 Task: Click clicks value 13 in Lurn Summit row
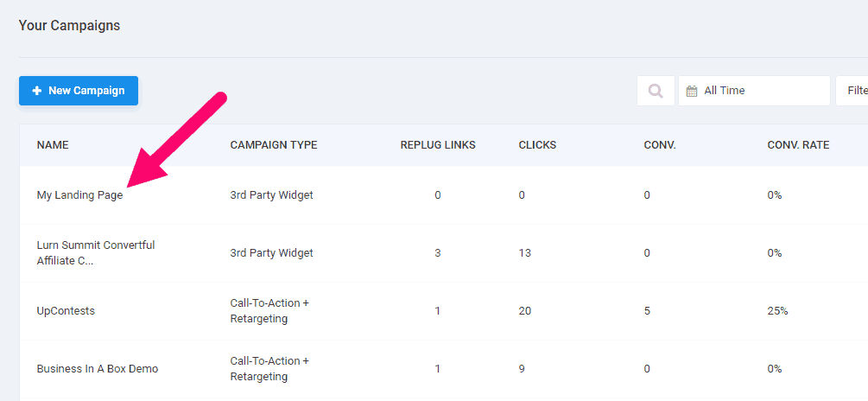pos(525,253)
